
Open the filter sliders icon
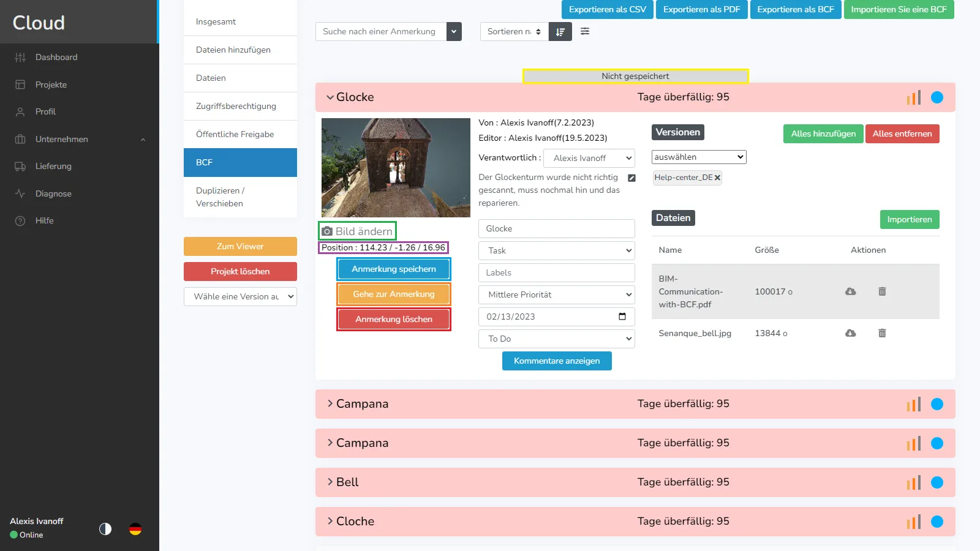585,31
